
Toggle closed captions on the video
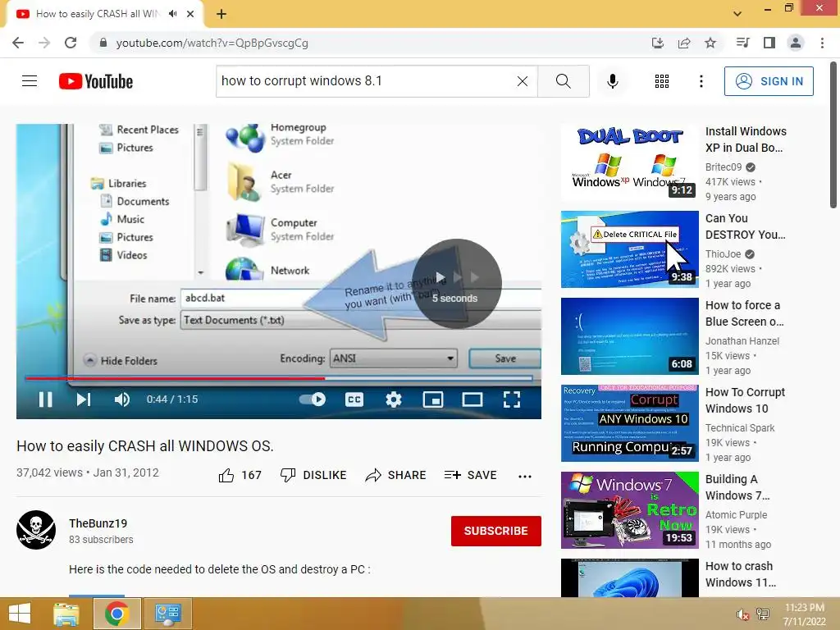[x=354, y=399]
